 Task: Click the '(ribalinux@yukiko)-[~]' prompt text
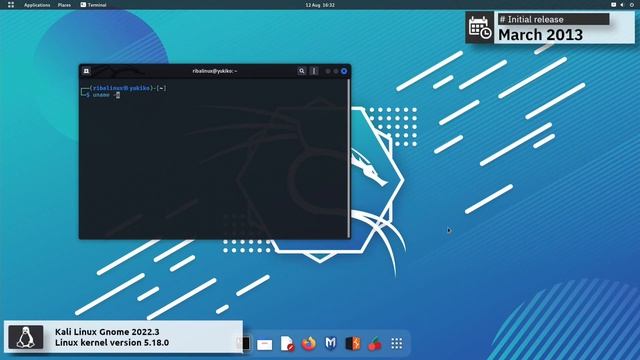(x=128, y=88)
